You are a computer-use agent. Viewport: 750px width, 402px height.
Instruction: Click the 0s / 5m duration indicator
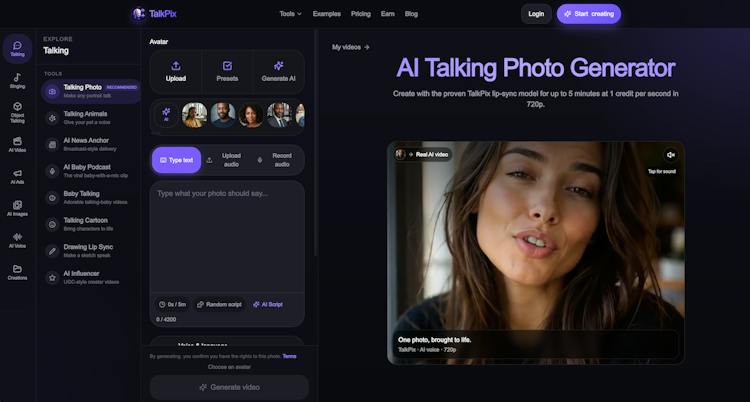click(173, 304)
